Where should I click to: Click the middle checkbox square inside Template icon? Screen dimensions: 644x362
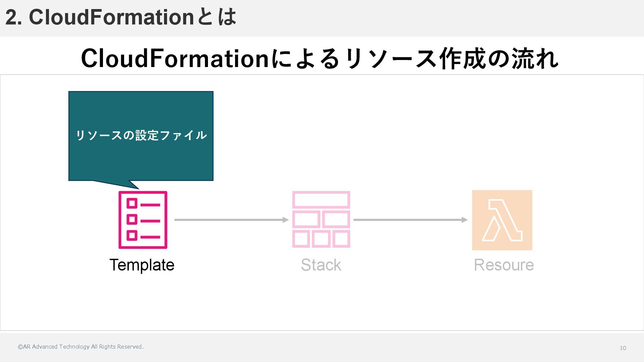[132, 219]
